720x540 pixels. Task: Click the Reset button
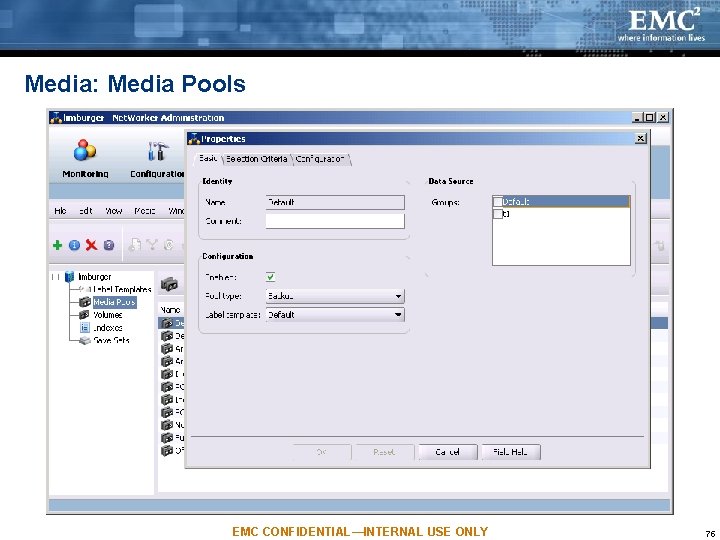click(x=384, y=452)
